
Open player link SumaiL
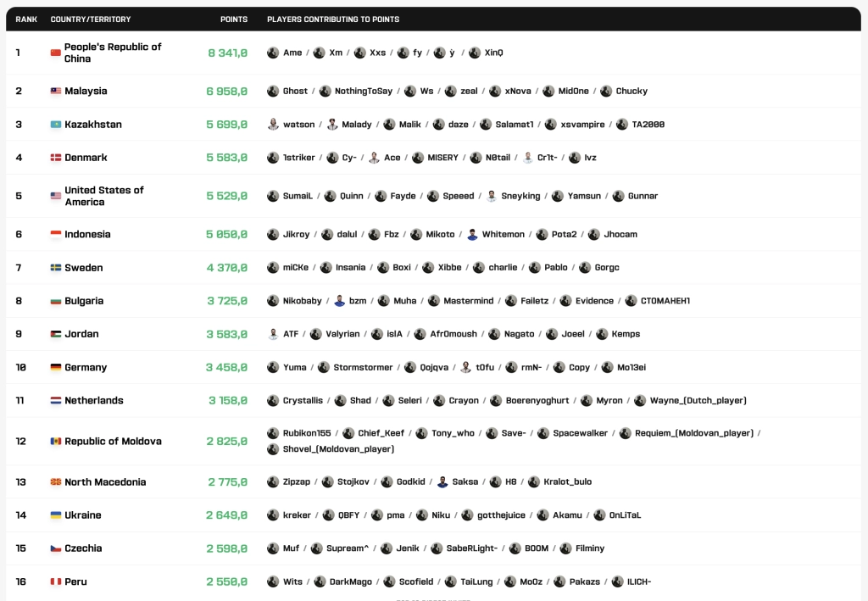pos(298,196)
